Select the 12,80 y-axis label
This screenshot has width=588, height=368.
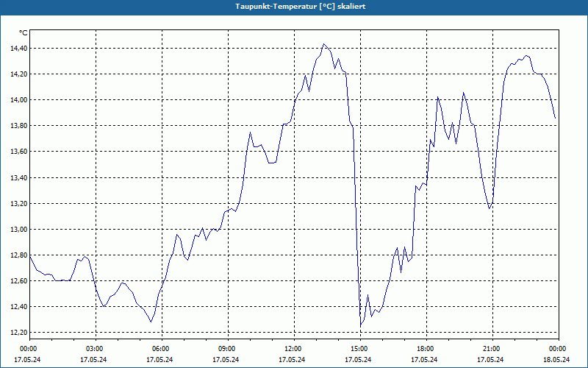(x=18, y=255)
